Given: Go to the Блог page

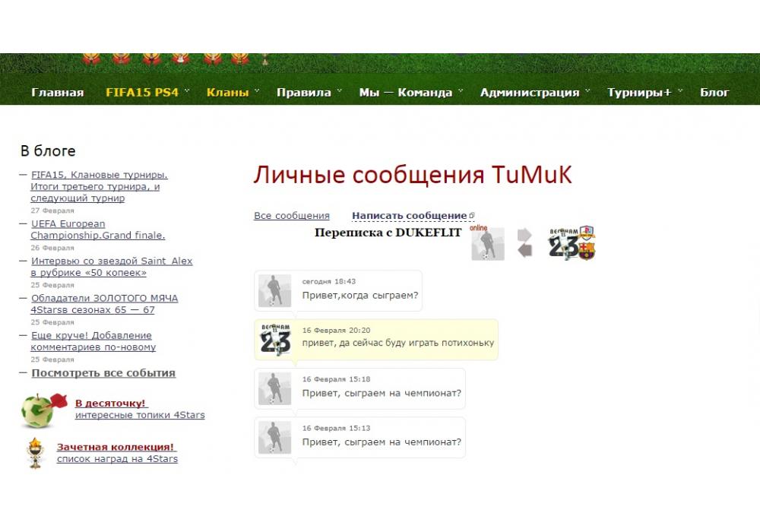Looking at the screenshot, I should (714, 92).
